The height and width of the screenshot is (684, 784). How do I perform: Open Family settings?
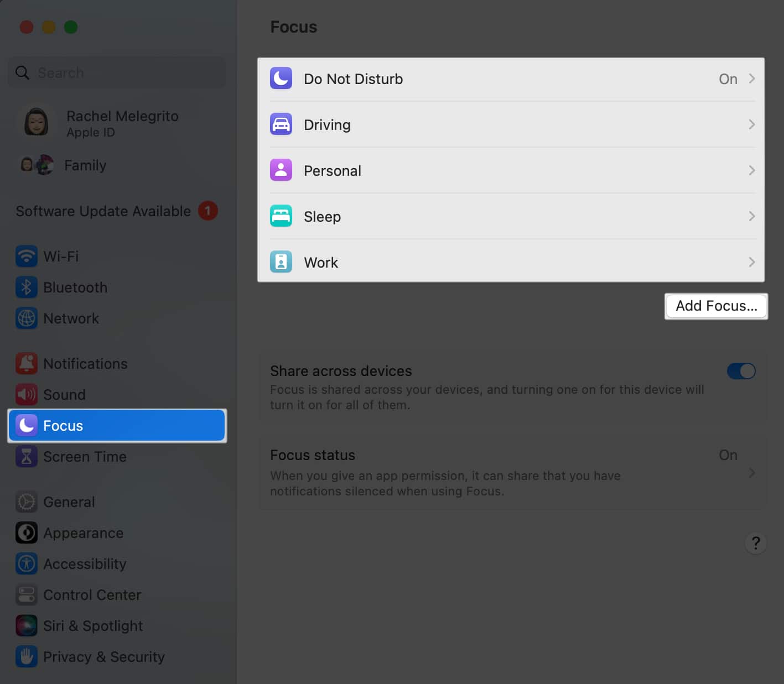tap(117, 165)
